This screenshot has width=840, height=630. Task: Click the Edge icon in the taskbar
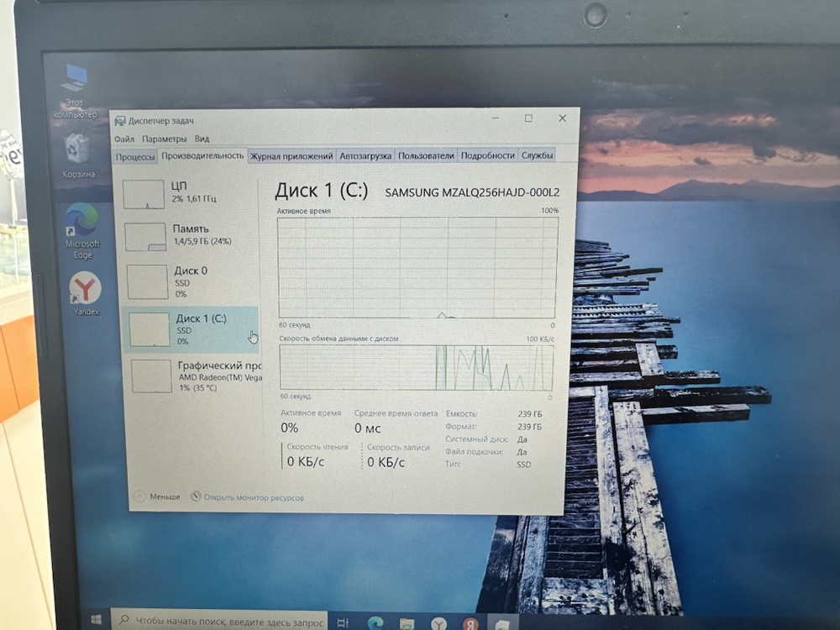coord(375,623)
